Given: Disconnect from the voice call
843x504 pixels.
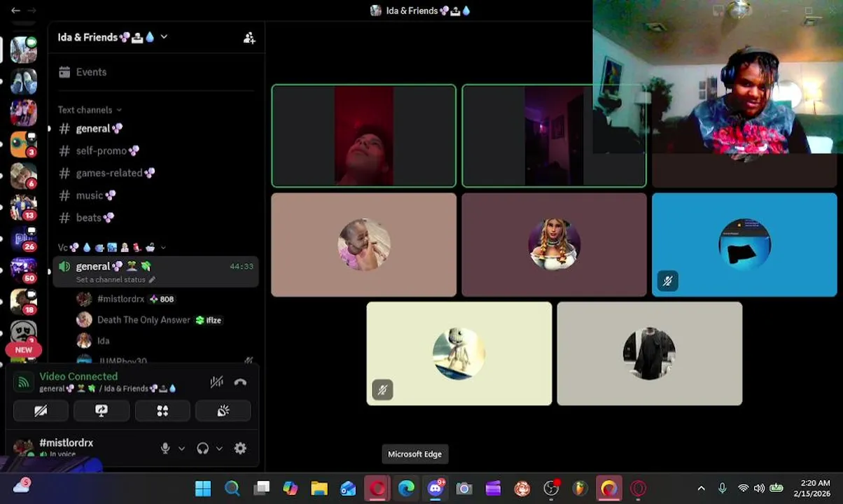Looking at the screenshot, I should [240, 382].
